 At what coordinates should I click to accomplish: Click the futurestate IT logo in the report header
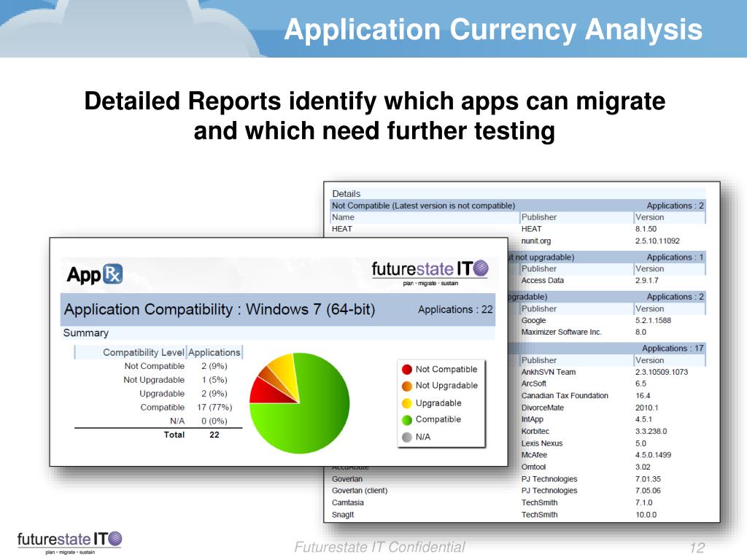click(x=430, y=273)
